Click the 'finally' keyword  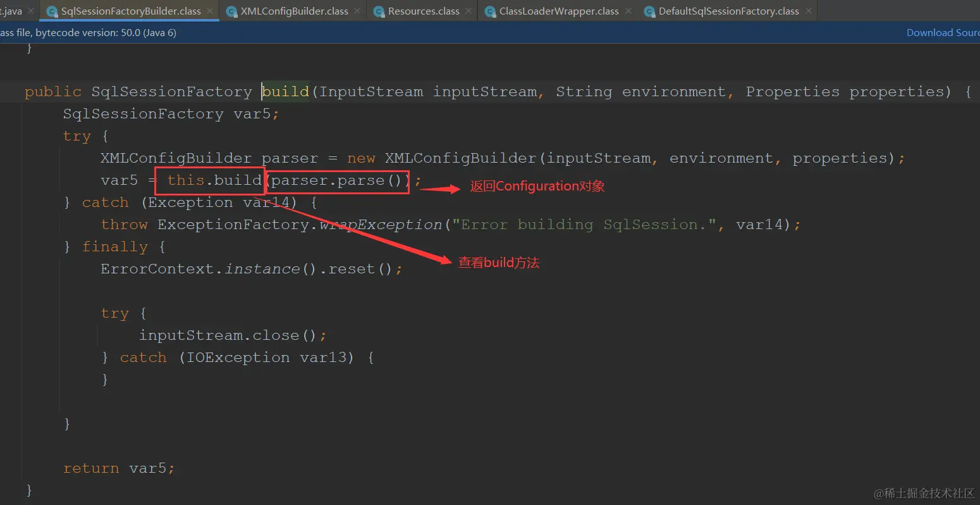click(x=115, y=247)
